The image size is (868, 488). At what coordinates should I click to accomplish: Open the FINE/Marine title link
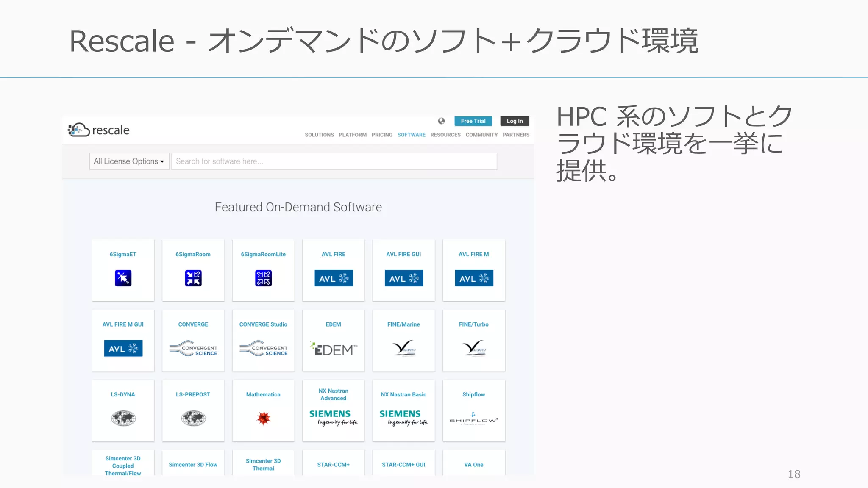tap(404, 324)
